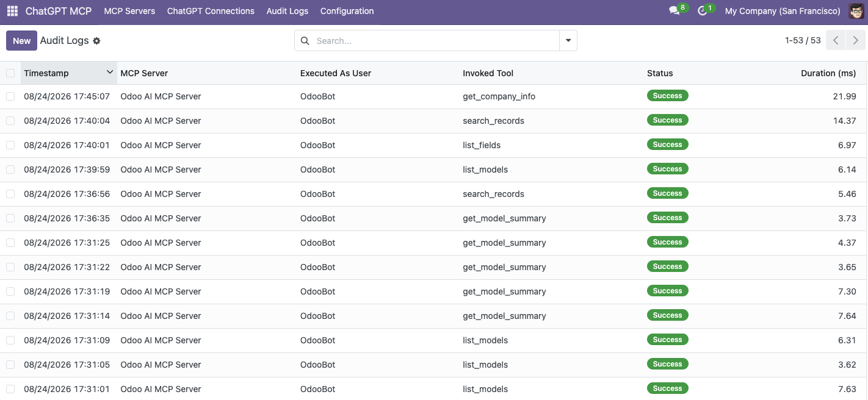Open the ChatGPT MCP app menu
The height and width of the screenshot is (400, 868).
click(x=59, y=11)
